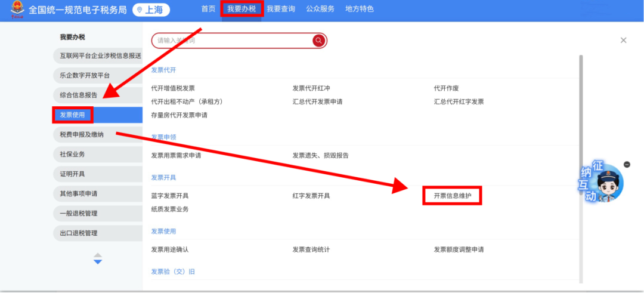Open 开票信息维护 link
The image size is (644, 293).
pos(452,196)
